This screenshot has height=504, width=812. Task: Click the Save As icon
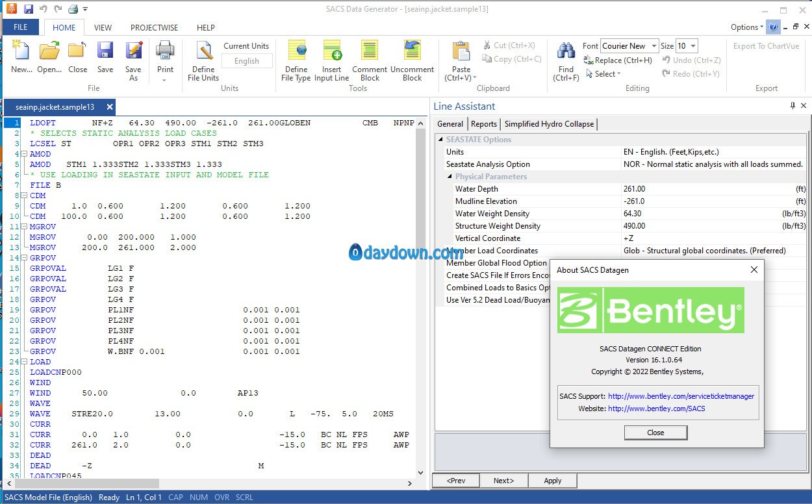133,51
